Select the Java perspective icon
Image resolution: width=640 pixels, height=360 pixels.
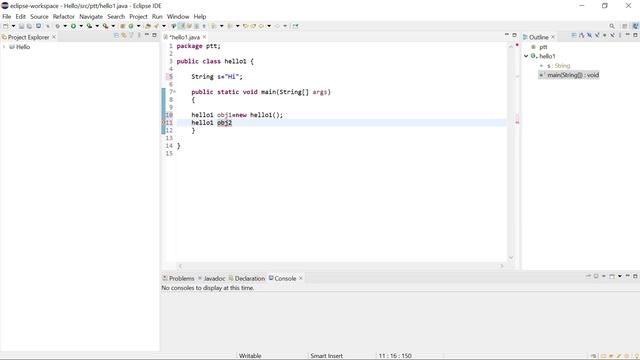[x=636, y=26]
